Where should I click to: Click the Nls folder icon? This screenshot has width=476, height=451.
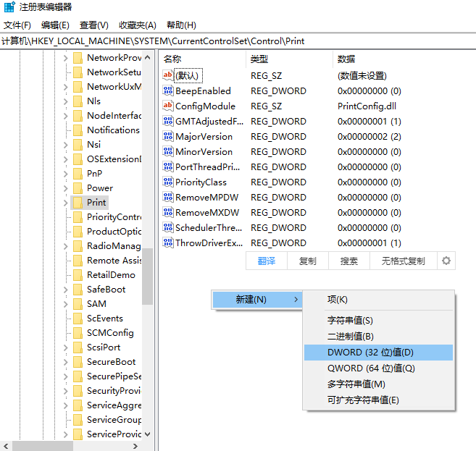tap(78, 101)
